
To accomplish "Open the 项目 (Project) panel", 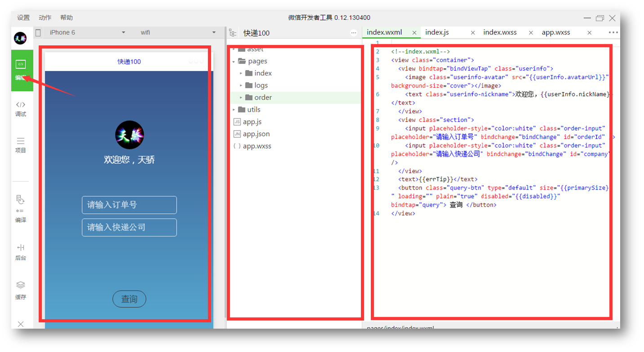I will click(x=21, y=145).
